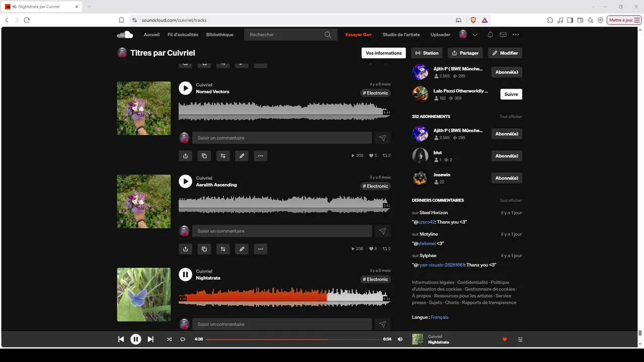Play the Nomad Vectors track
This screenshot has height=362, width=644.
(185, 88)
